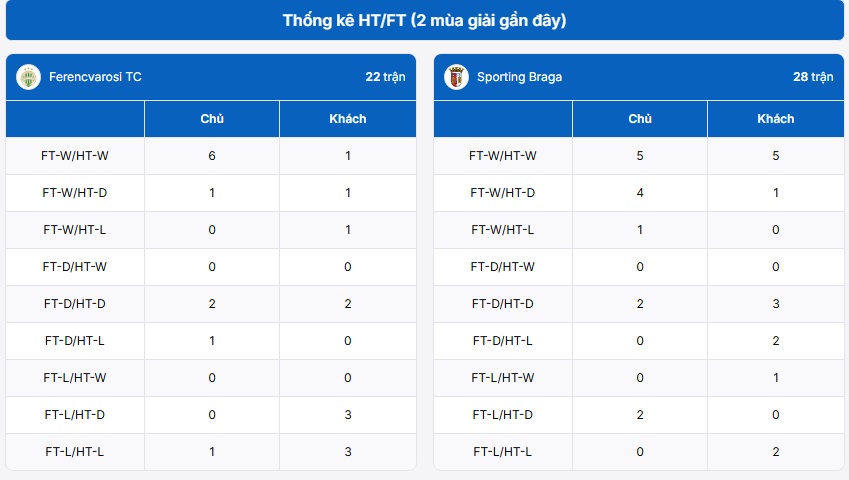The height and width of the screenshot is (480, 849).
Task: Select the FT-W/HT-L row label in Sporting Braga table
Action: (502, 229)
